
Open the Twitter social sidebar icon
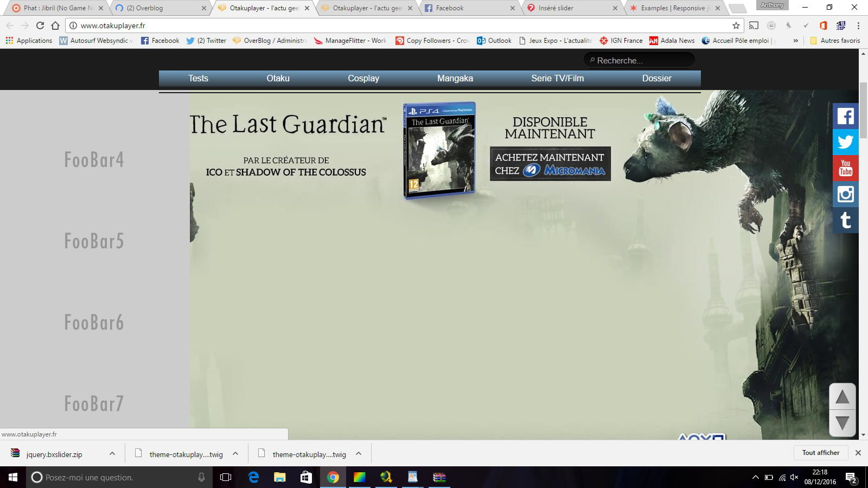click(x=845, y=142)
